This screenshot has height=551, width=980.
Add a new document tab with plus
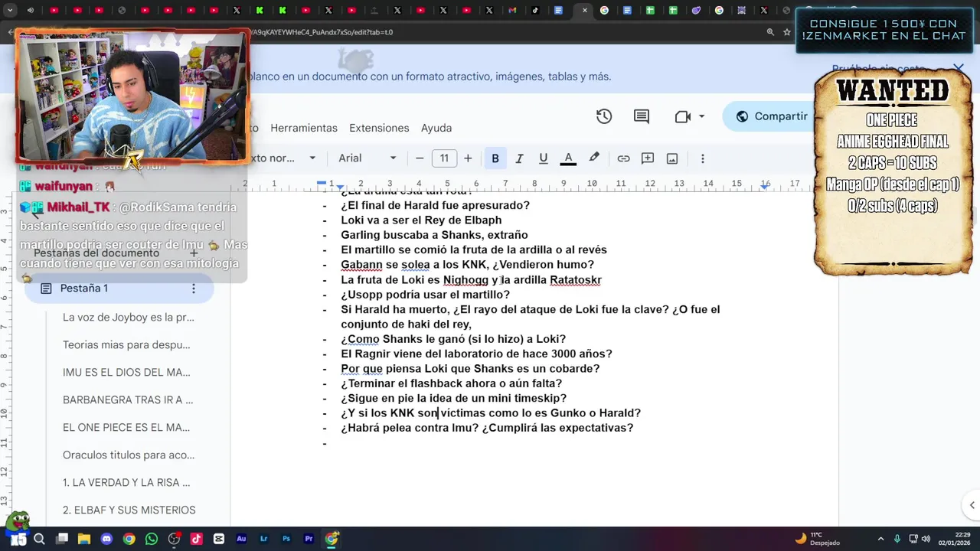click(194, 253)
